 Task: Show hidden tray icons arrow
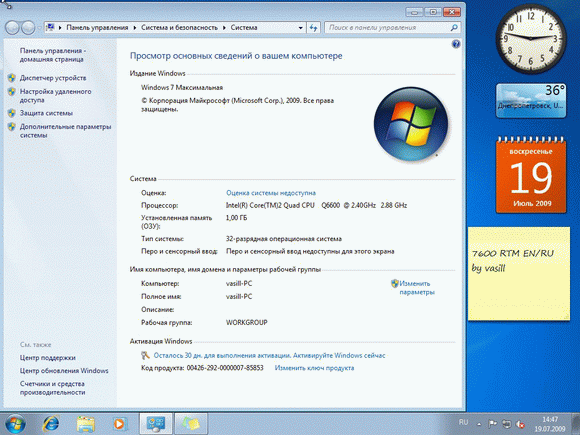479,424
